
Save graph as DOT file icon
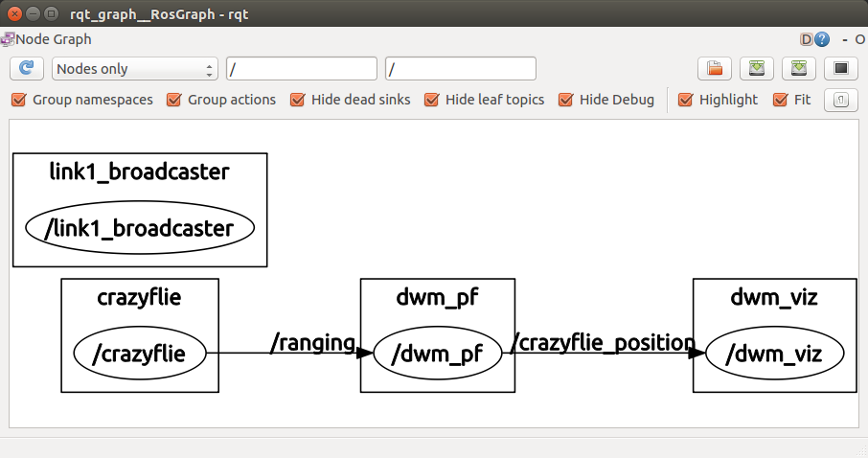coord(757,69)
